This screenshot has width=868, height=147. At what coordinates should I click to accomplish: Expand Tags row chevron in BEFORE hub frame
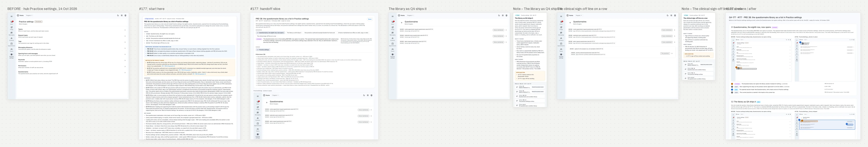(x=125, y=42)
